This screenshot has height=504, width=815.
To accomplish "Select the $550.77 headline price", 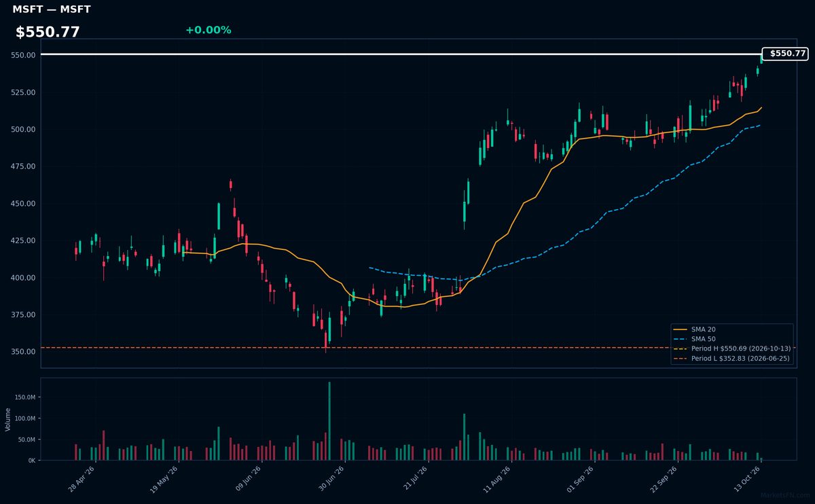I will [x=48, y=32].
